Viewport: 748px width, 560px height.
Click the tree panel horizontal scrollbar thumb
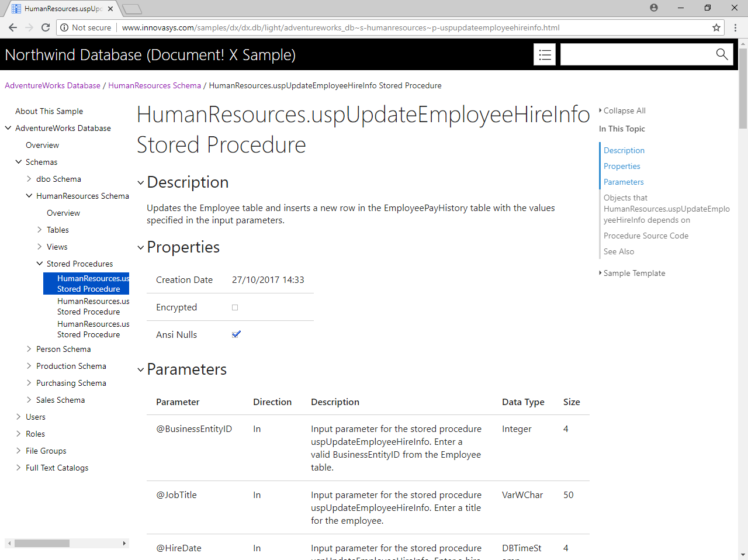point(42,544)
